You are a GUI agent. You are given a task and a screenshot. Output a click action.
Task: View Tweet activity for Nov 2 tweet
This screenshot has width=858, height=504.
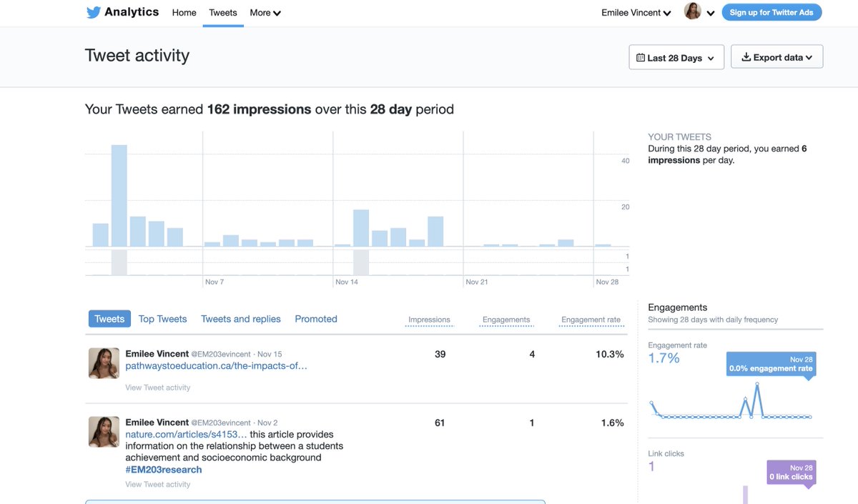158,484
